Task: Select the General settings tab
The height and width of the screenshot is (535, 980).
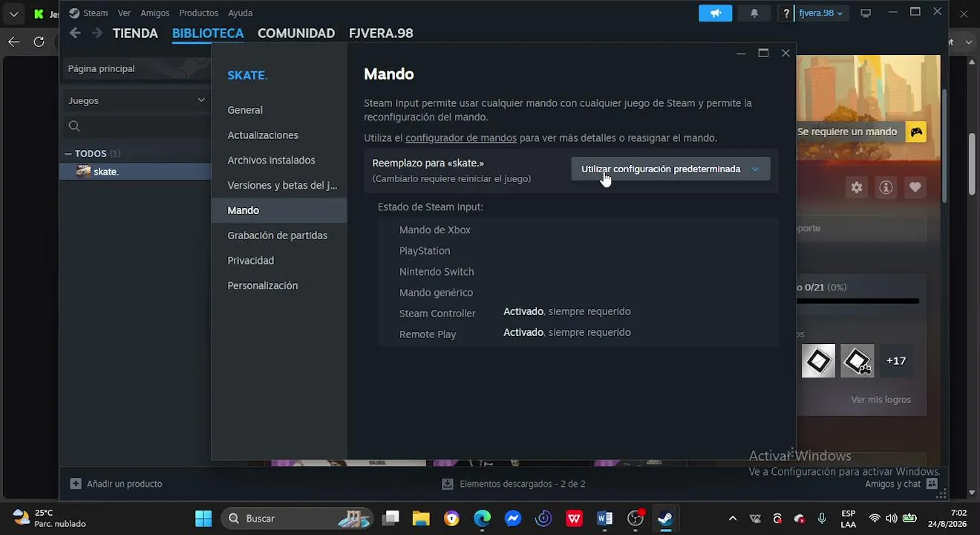Action: pos(279,110)
